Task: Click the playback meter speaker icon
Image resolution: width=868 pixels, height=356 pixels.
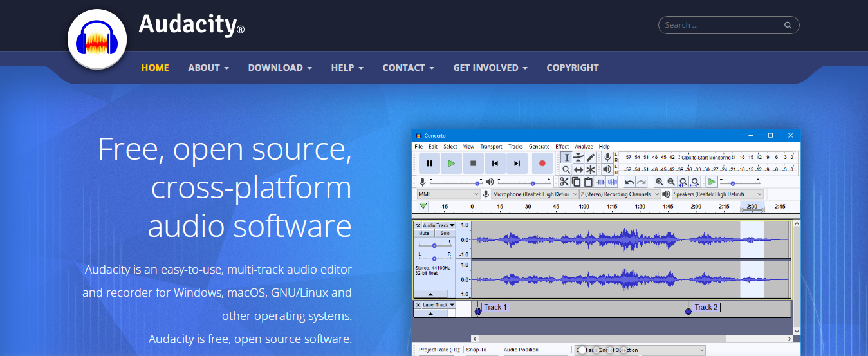Action: [607, 169]
